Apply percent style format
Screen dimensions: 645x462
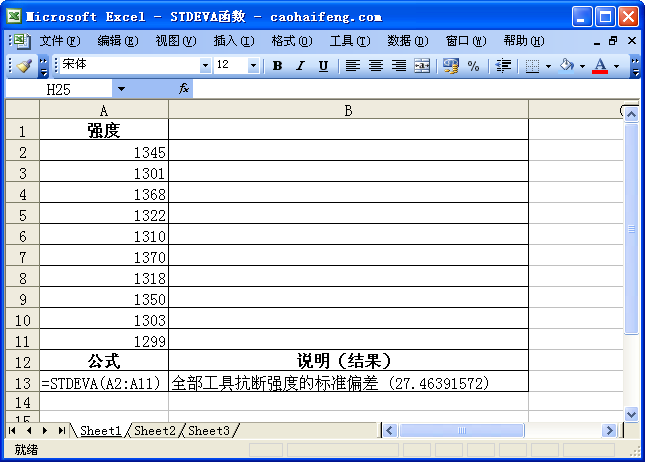pyautogui.click(x=473, y=66)
